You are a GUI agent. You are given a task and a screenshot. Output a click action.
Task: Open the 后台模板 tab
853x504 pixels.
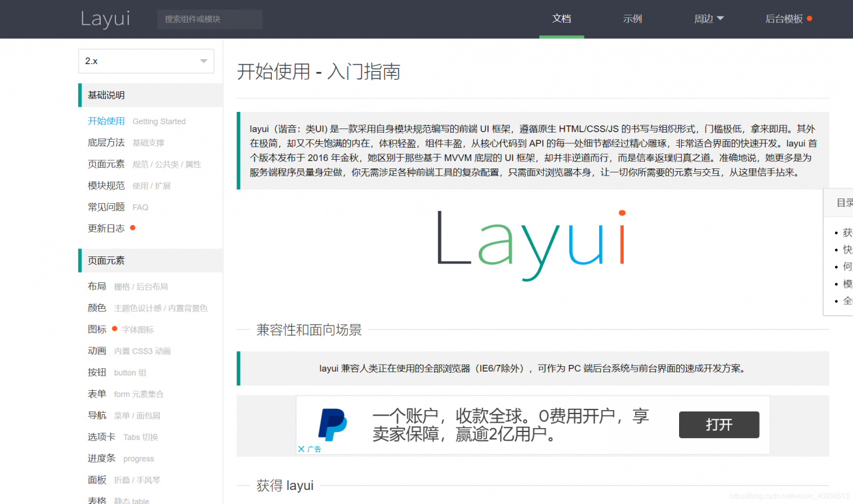[788, 19]
